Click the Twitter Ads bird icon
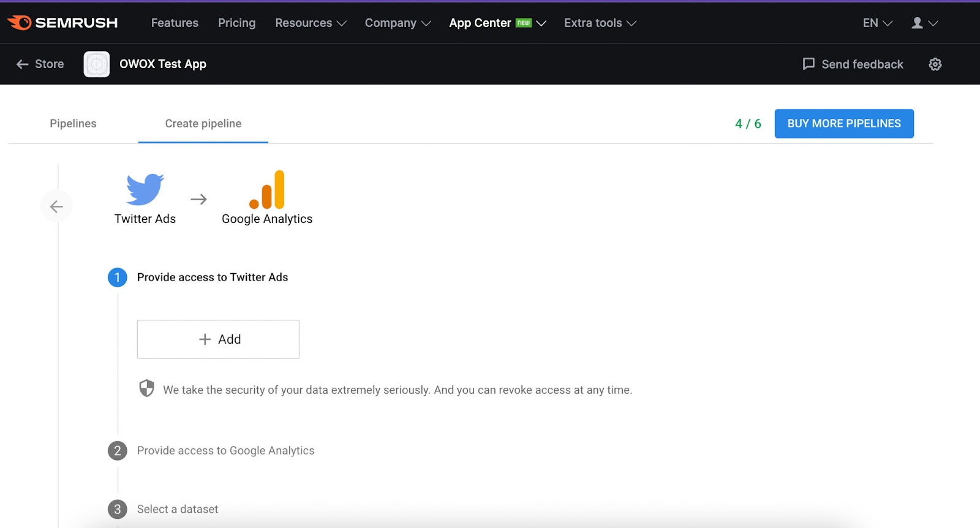The image size is (980, 528). tap(145, 189)
